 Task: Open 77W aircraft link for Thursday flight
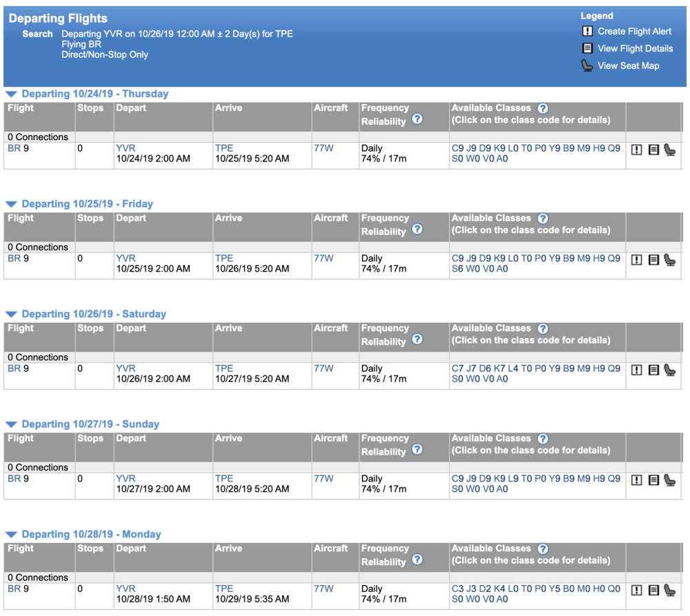click(x=323, y=148)
